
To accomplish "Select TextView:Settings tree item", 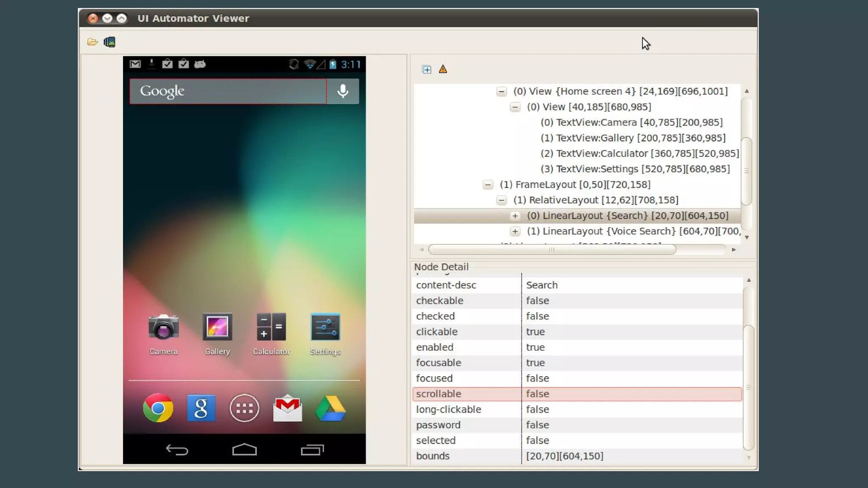I will pos(634,169).
